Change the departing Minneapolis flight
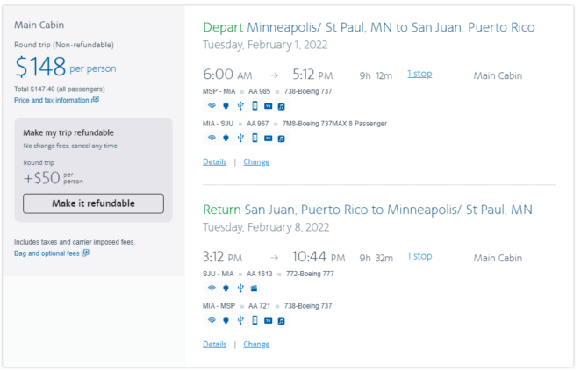 tap(256, 162)
